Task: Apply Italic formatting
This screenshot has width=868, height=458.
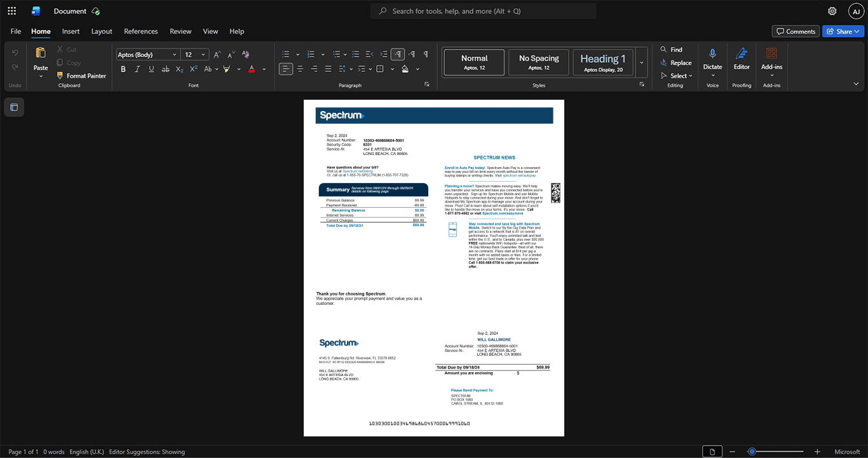Action: click(137, 69)
